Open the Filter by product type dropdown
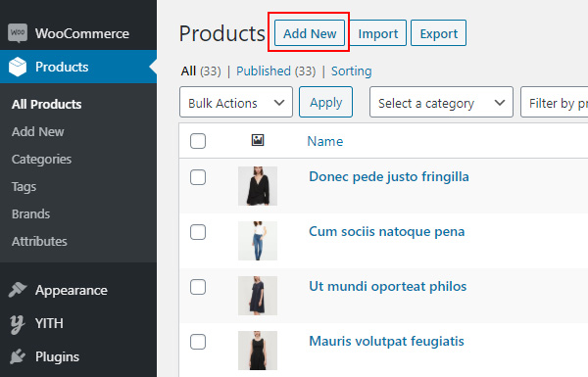588x377 pixels. [555, 102]
